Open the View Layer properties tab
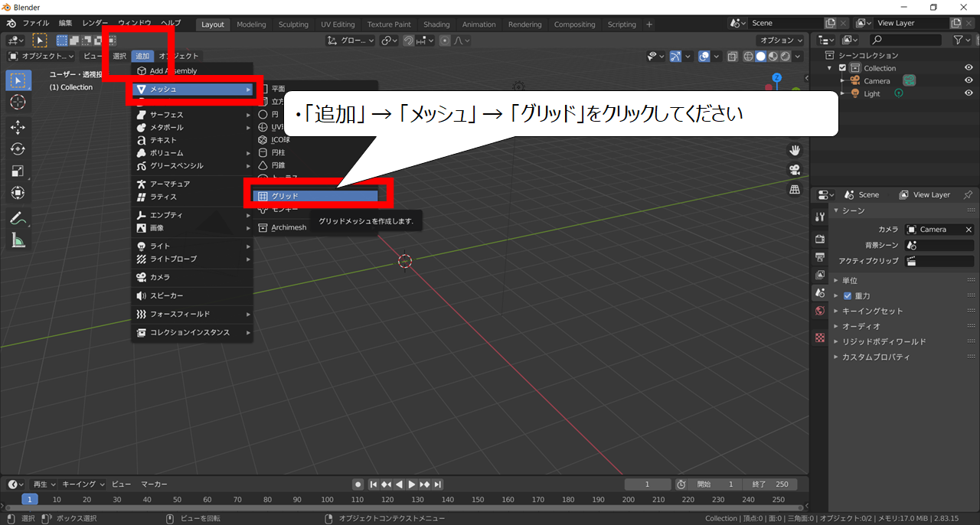The width and height of the screenshot is (980, 525). tap(820, 275)
